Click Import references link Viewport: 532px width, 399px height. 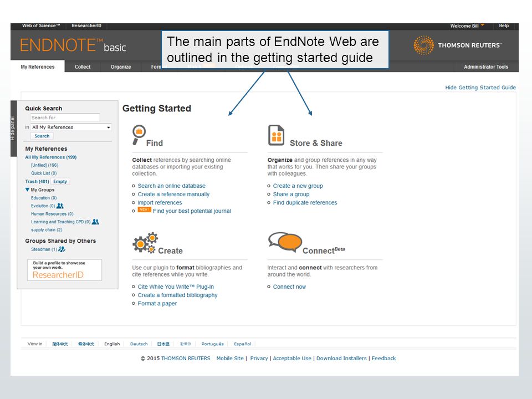tap(160, 203)
